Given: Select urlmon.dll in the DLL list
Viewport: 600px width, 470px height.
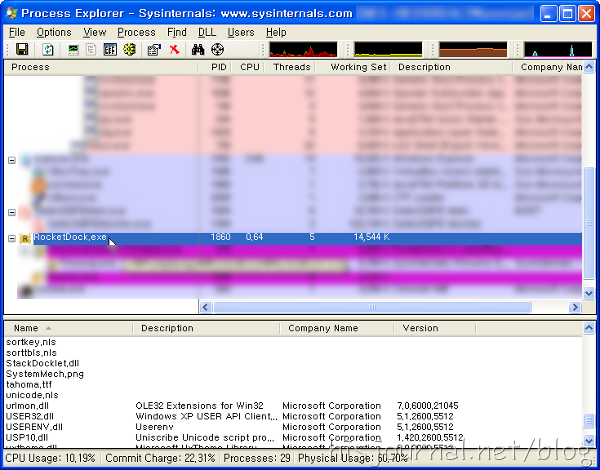Looking at the screenshot, I should [x=27, y=406].
